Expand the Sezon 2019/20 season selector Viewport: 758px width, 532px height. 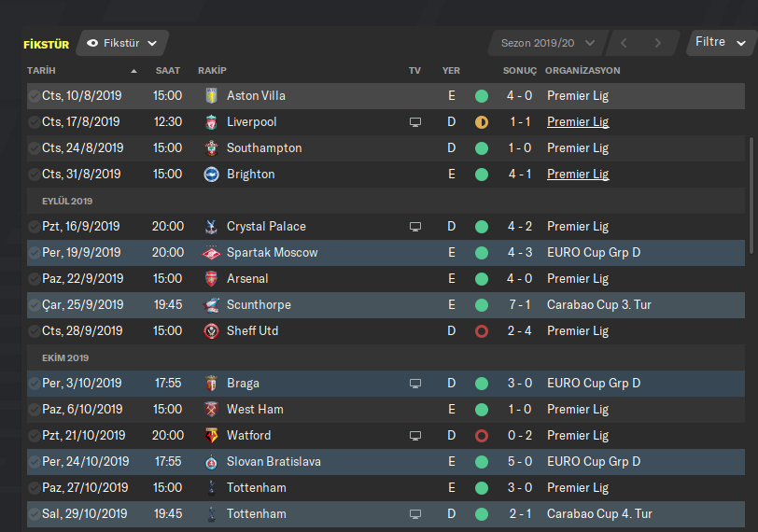[x=547, y=43]
